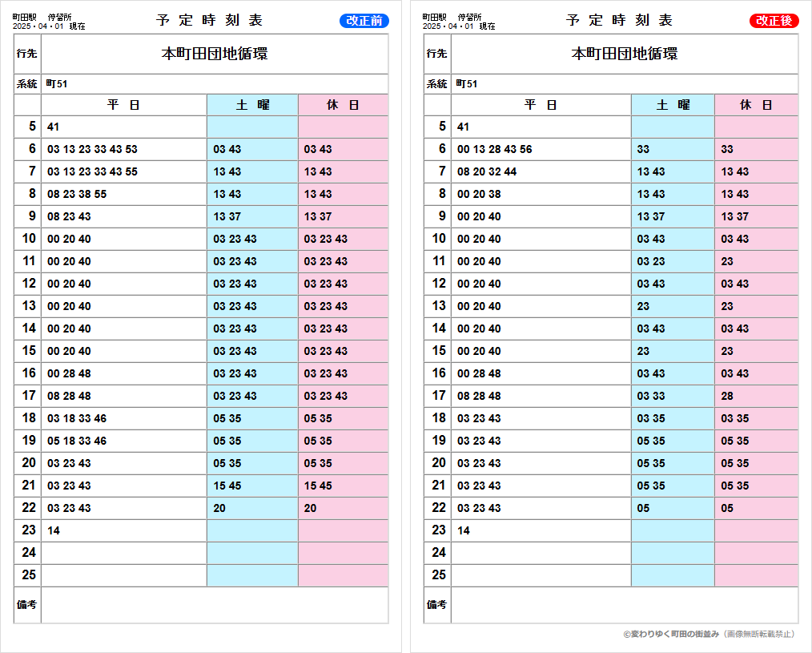Click the 備考 label in 改正前 table
Viewport: 812px width, 653px height.
[x=27, y=605]
